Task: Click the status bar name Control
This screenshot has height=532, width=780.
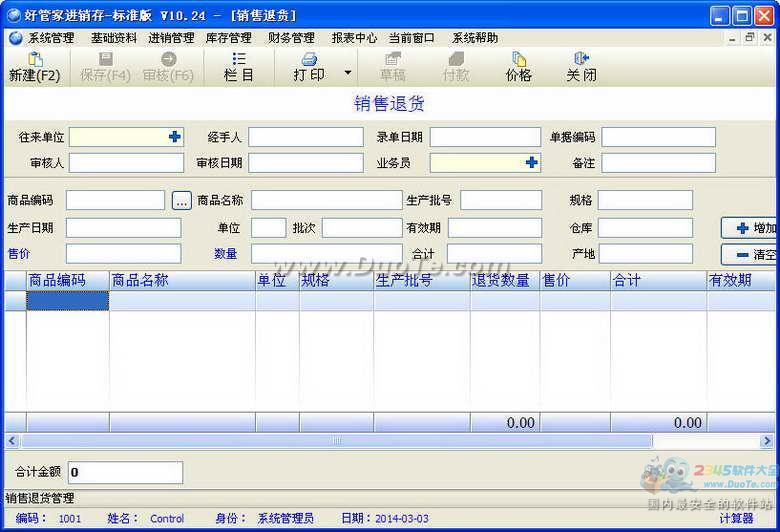Action: 167,519
